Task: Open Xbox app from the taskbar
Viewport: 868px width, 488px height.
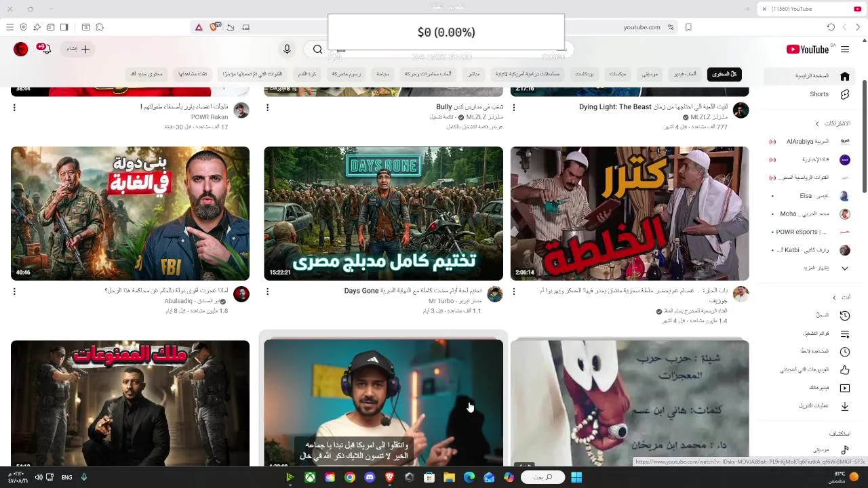Action: [310, 477]
